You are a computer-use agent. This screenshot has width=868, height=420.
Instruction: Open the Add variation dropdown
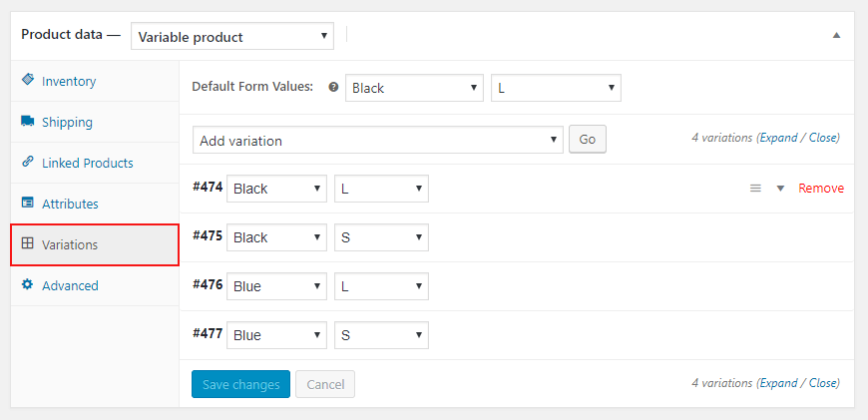pos(377,141)
